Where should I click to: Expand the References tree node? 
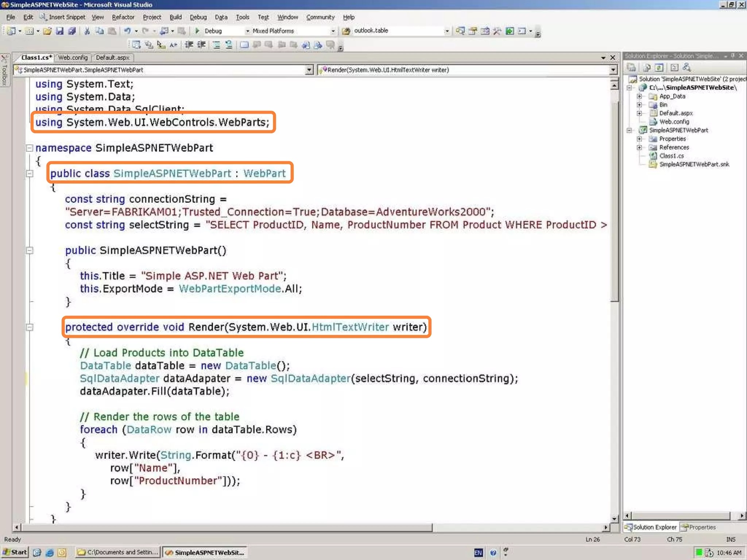point(639,147)
